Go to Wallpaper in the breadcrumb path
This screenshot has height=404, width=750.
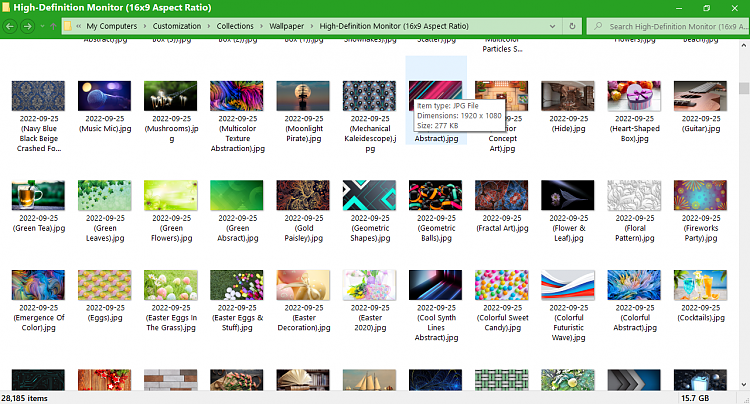click(286, 26)
